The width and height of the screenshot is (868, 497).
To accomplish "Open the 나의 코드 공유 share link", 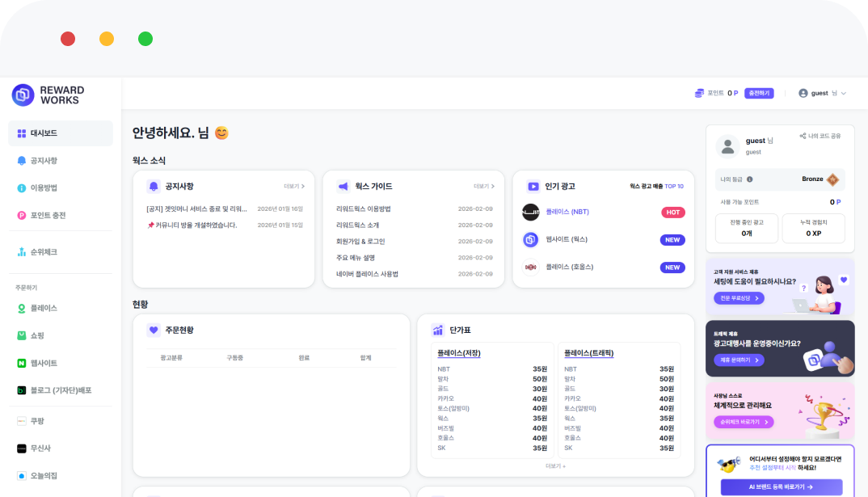I will [820, 136].
